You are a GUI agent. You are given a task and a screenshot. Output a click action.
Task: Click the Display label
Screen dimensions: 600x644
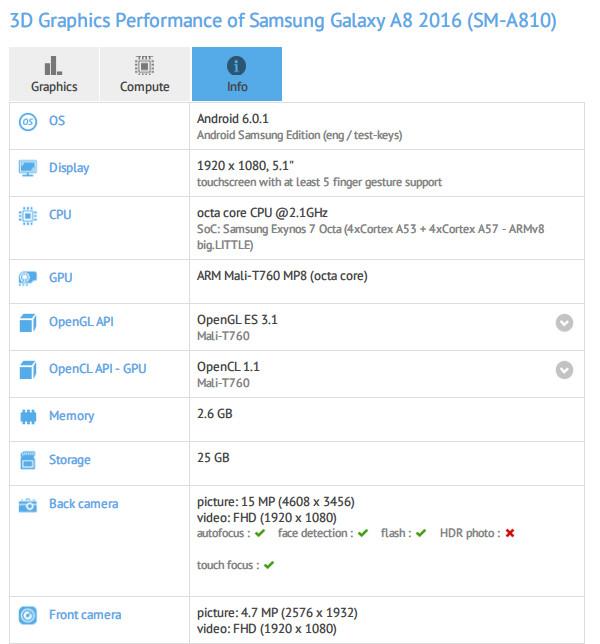coord(69,168)
